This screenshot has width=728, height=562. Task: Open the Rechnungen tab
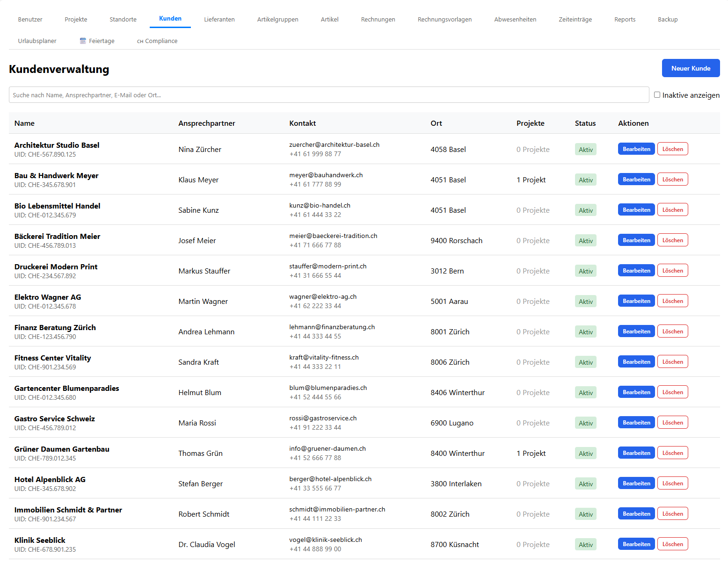(378, 20)
